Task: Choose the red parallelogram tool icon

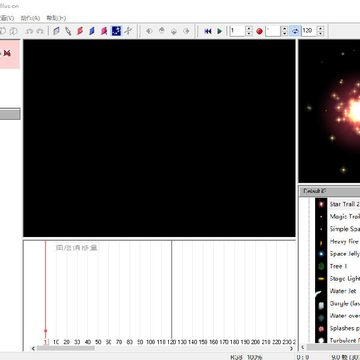Action: pos(80,31)
